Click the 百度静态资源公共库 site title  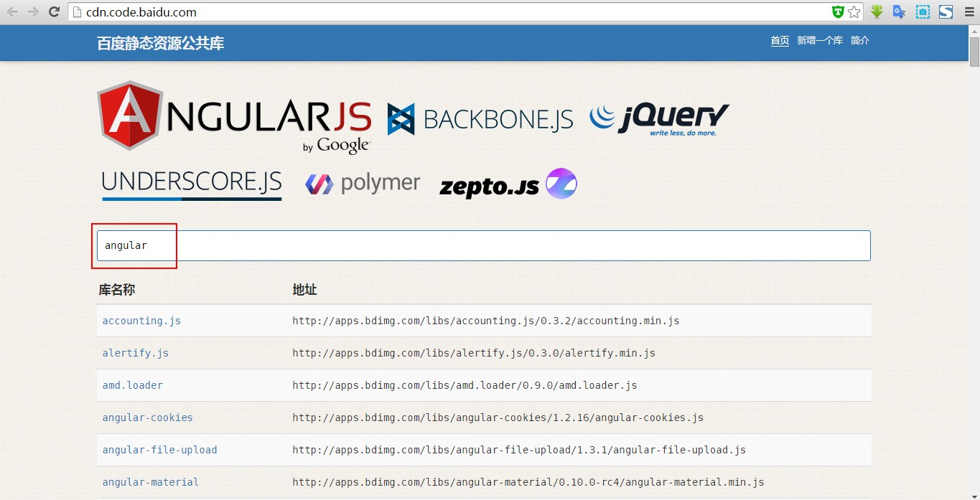161,44
